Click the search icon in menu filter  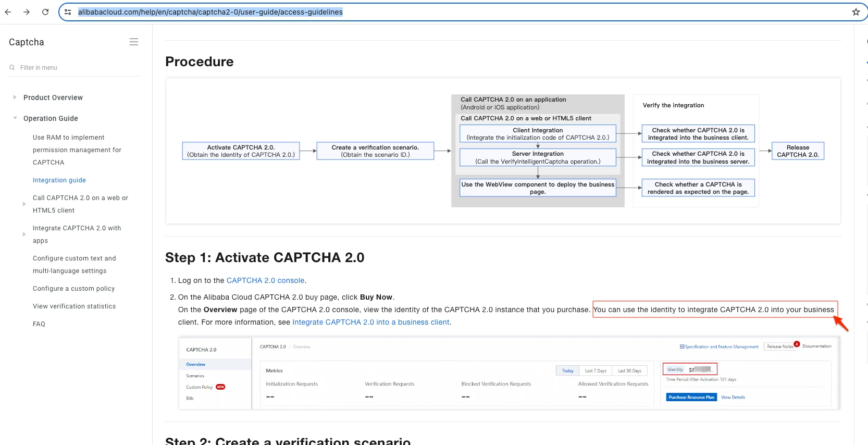tap(12, 68)
